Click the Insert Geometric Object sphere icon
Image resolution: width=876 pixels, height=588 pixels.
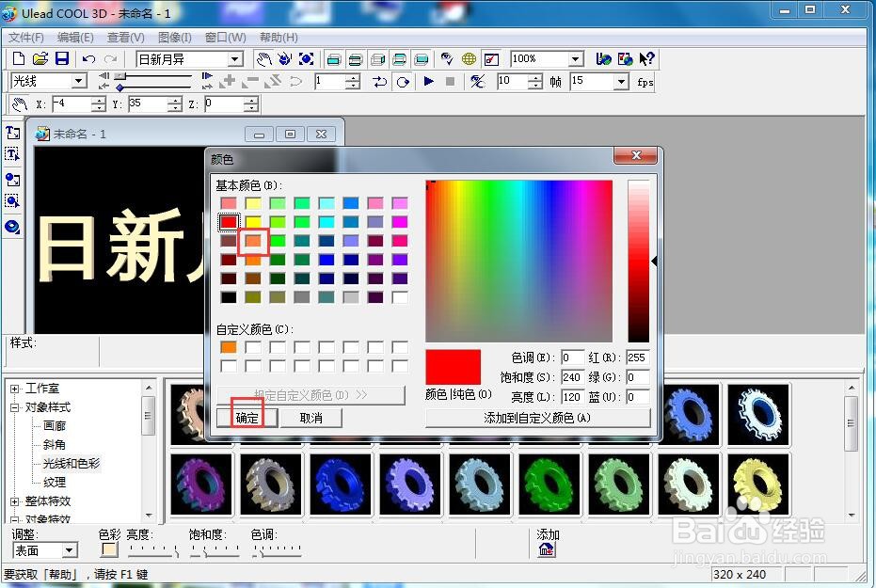point(12,226)
